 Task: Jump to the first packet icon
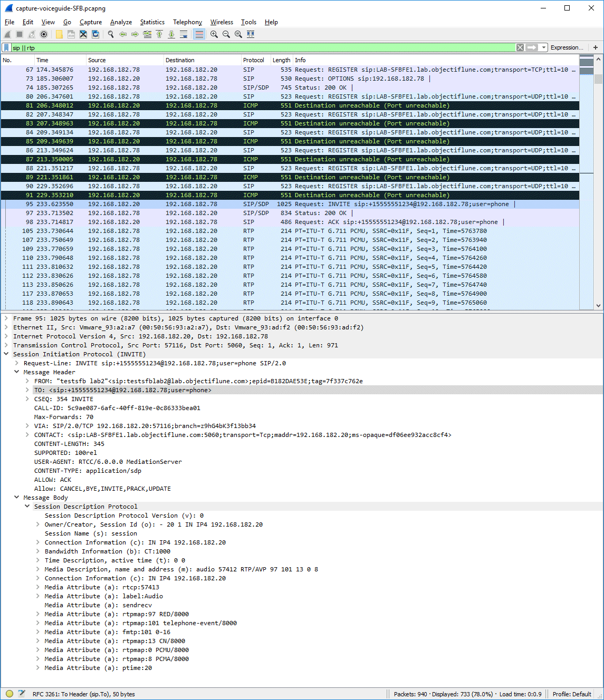click(159, 34)
